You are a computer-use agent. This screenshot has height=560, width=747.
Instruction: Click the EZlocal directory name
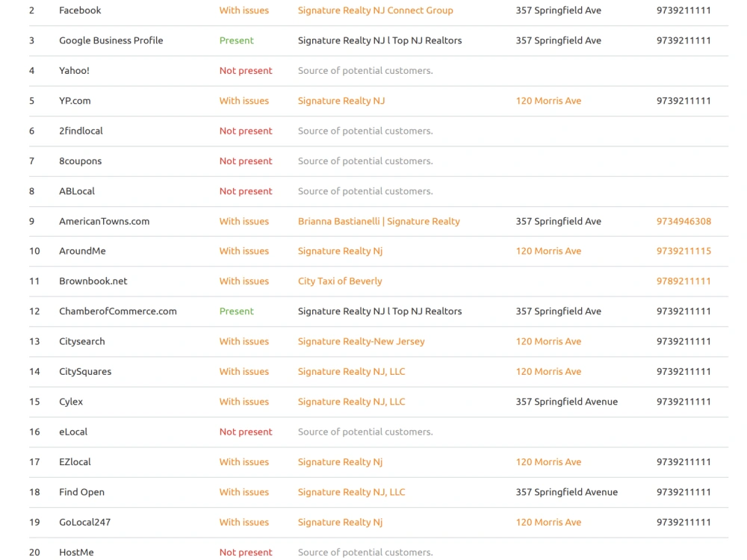click(x=75, y=461)
